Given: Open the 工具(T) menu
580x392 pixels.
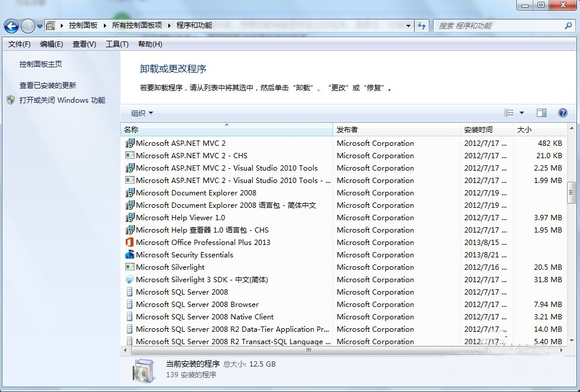Looking at the screenshot, I should [116, 44].
